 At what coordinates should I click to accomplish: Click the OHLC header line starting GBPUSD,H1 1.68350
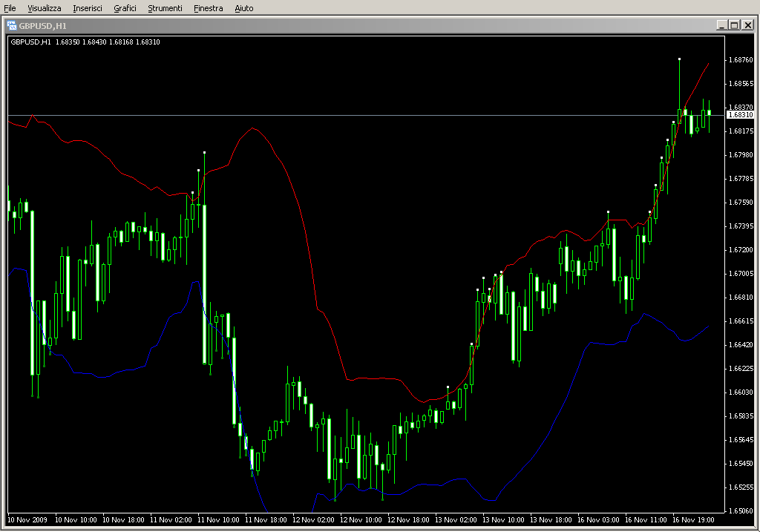[x=85, y=42]
